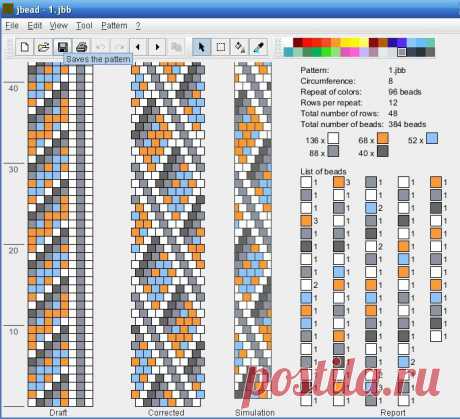The height and width of the screenshot is (419, 460).
Task: Open the File menu
Action: pos(12,26)
